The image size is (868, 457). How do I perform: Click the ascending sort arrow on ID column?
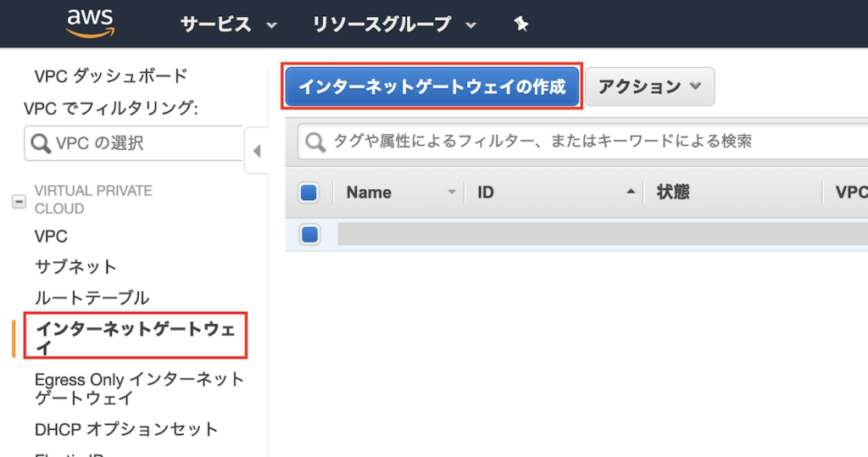630,192
